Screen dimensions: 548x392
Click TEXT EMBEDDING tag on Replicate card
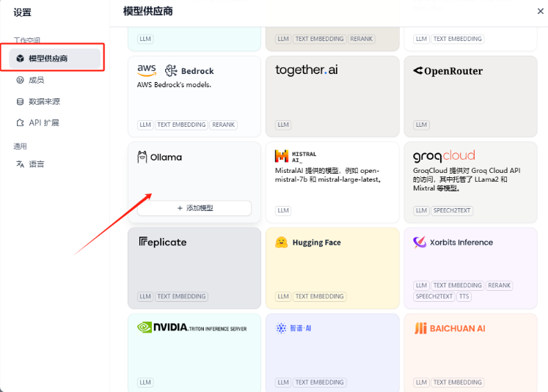pos(181,296)
